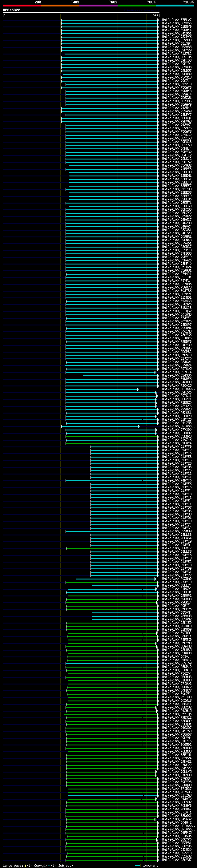Screen dimensions: 197x868
Task: Select the UniRef100_C1JYE8 label
Action: click(x=177, y=457)
